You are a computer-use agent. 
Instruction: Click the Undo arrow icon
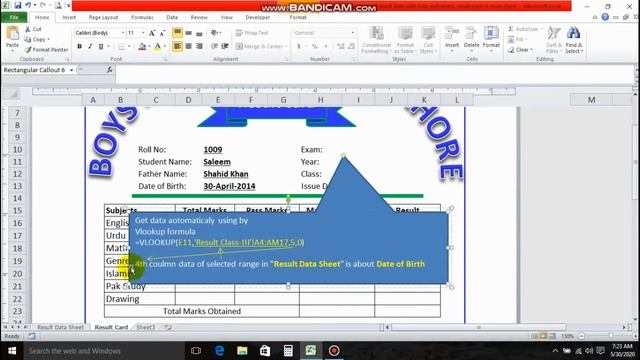point(28,5)
